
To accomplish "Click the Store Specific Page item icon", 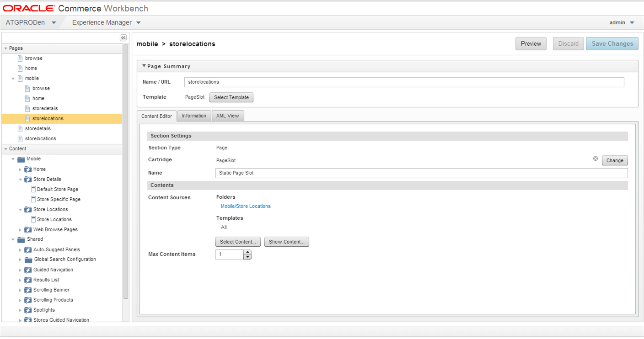I will [33, 199].
